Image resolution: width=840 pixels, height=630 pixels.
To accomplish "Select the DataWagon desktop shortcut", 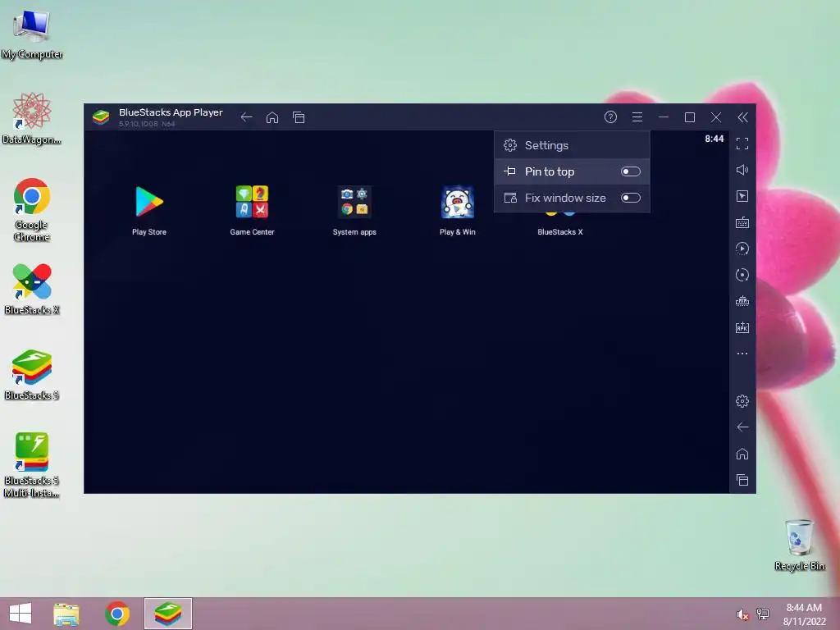I will point(32,118).
